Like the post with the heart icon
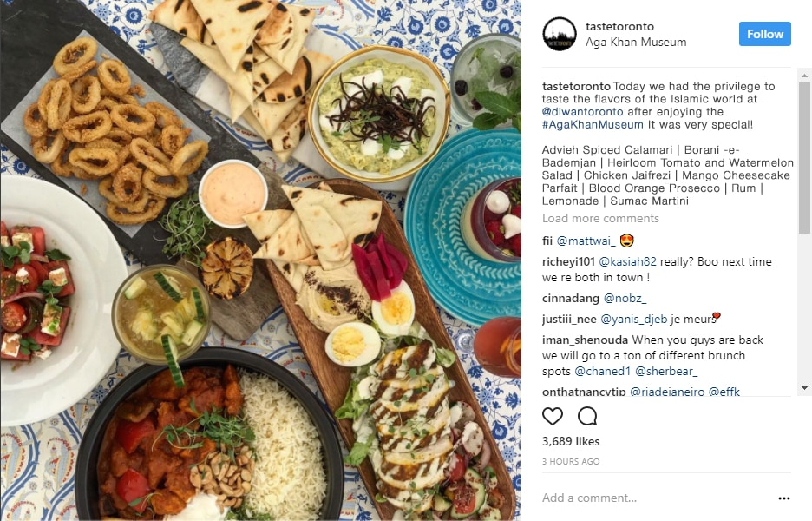The width and height of the screenshot is (812, 521). (552, 416)
